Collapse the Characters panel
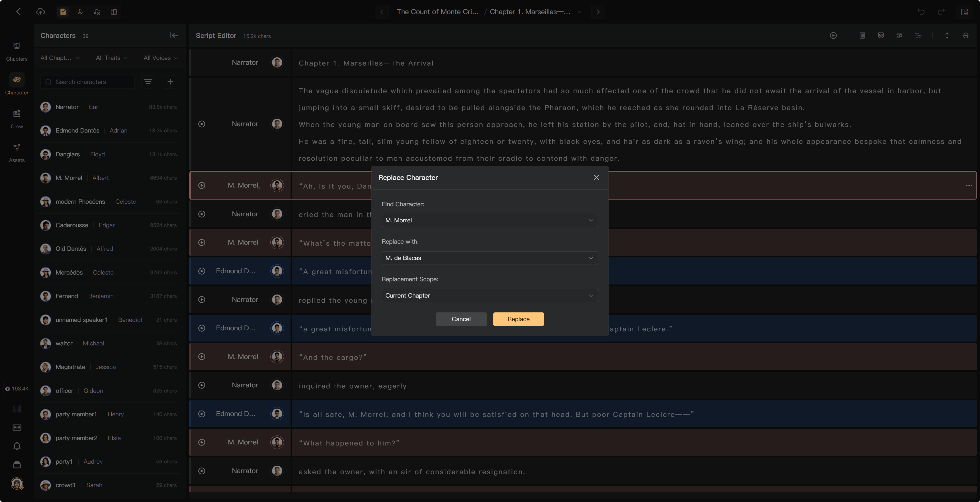 174,35
